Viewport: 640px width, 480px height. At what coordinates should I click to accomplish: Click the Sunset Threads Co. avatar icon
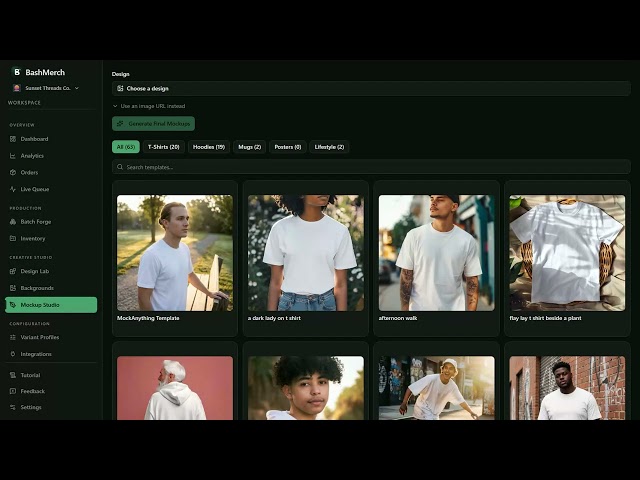pos(17,88)
